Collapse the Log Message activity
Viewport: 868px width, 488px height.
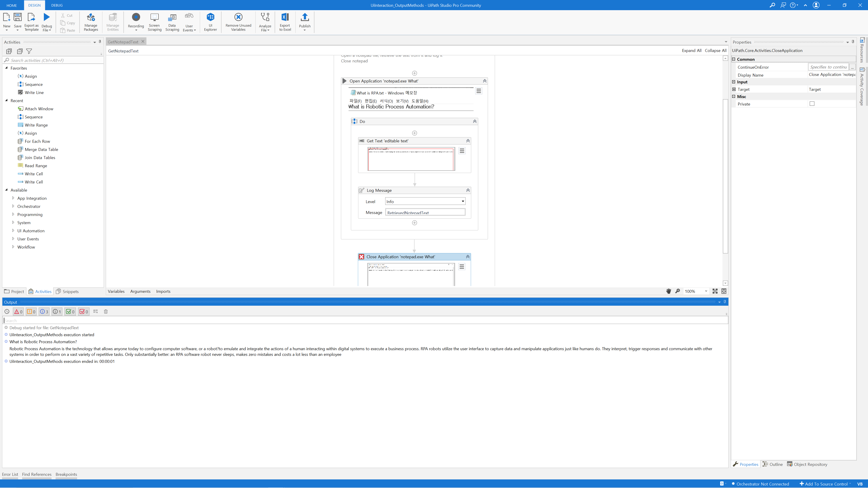tap(468, 190)
